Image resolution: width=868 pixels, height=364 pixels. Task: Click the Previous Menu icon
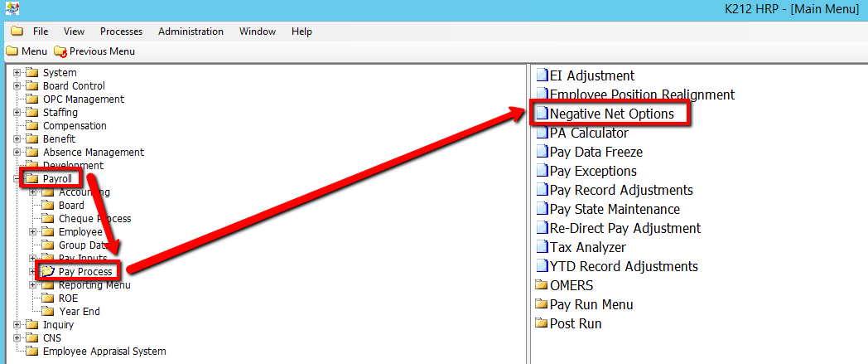60,51
